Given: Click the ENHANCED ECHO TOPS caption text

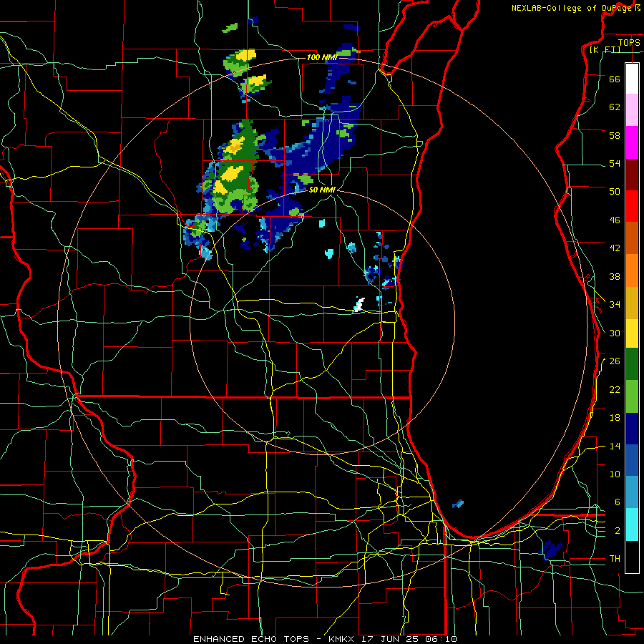Looking at the screenshot, I should [x=251, y=639].
